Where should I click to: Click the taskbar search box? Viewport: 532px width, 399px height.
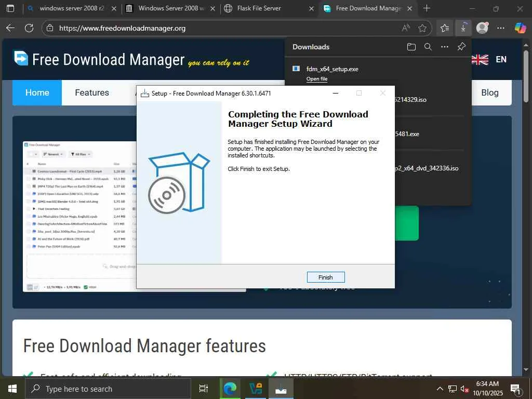point(108,389)
